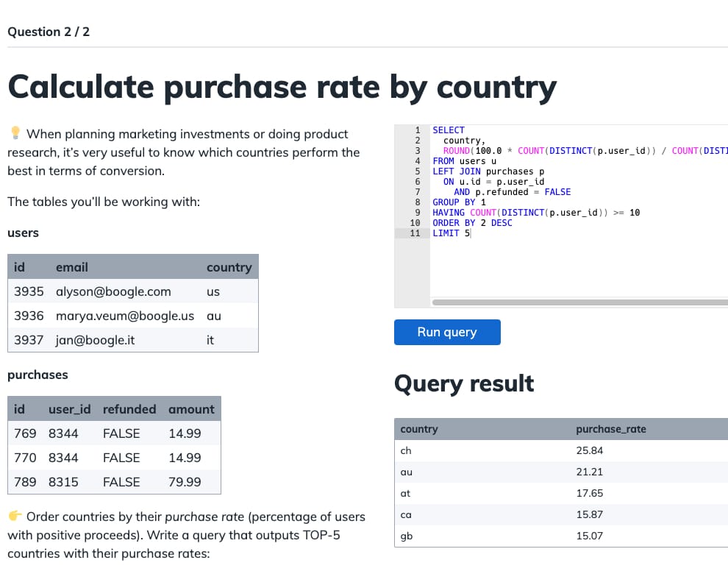Click the pointing hand emoji icon
Screen dimensions: 728x574
(15, 517)
